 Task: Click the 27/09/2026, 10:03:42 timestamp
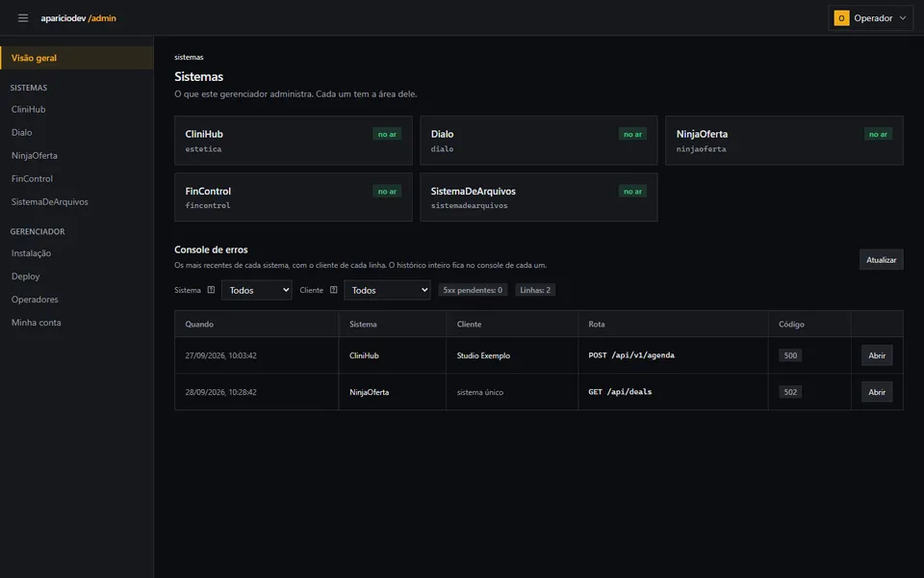[x=220, y=355]
